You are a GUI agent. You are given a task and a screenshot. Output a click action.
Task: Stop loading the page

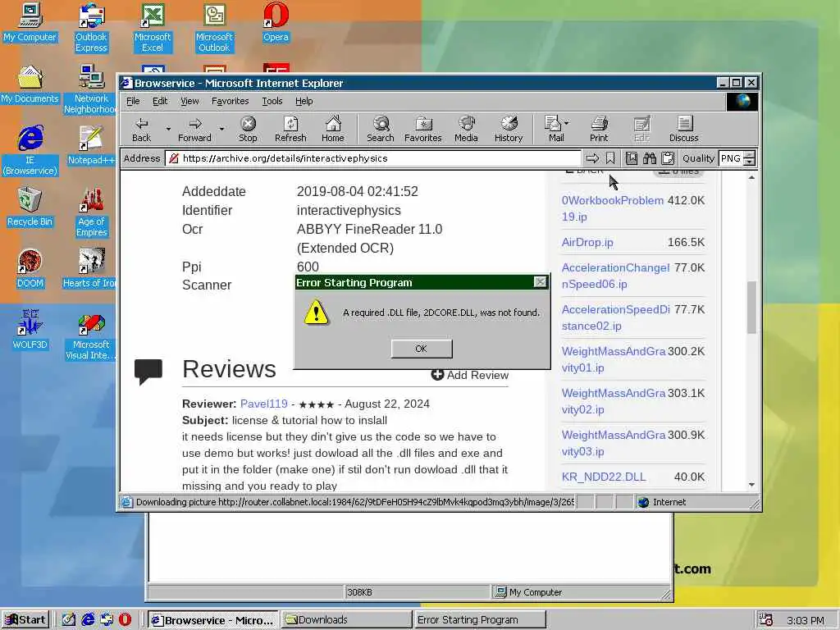248,129
